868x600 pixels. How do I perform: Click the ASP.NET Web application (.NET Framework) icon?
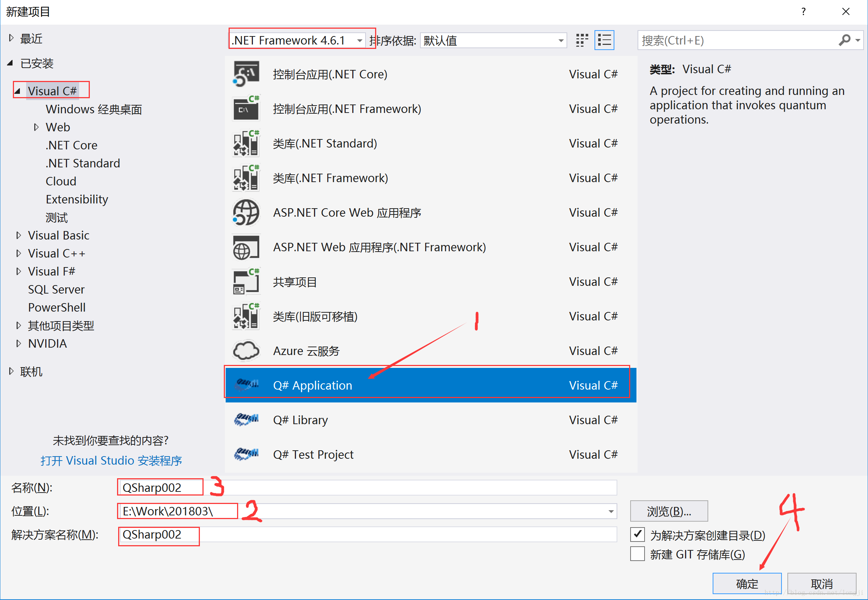point(246,247)
